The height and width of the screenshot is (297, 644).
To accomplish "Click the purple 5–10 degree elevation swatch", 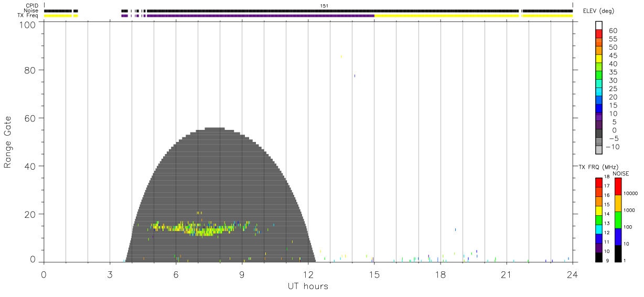I will point(598,117).
